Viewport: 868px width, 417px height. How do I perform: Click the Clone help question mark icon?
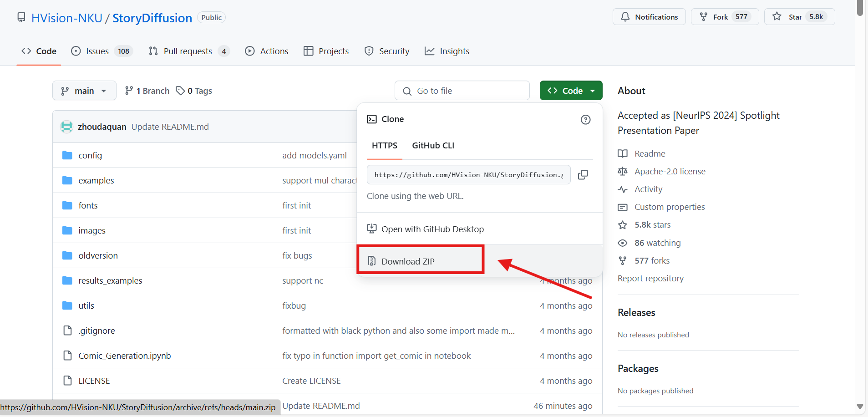585,119
